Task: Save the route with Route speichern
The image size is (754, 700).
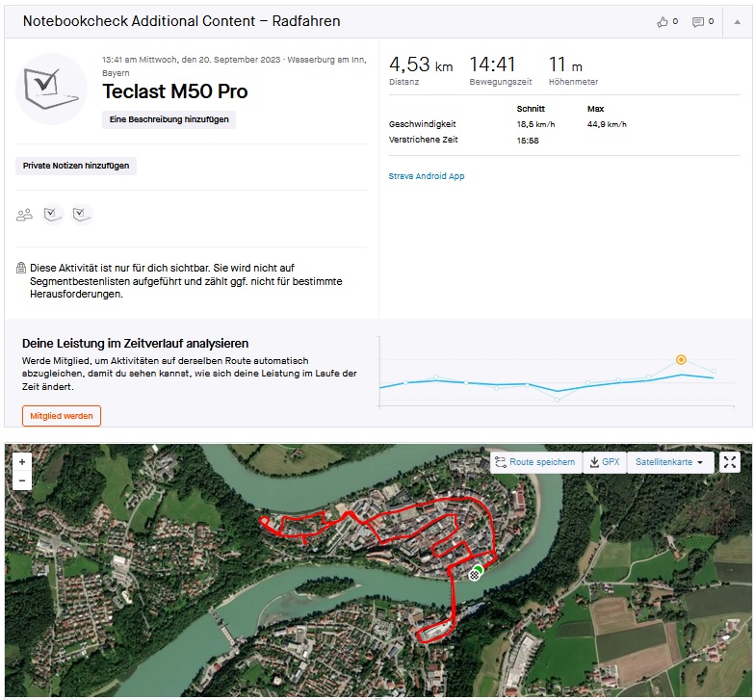Action: tap(535, 462)
